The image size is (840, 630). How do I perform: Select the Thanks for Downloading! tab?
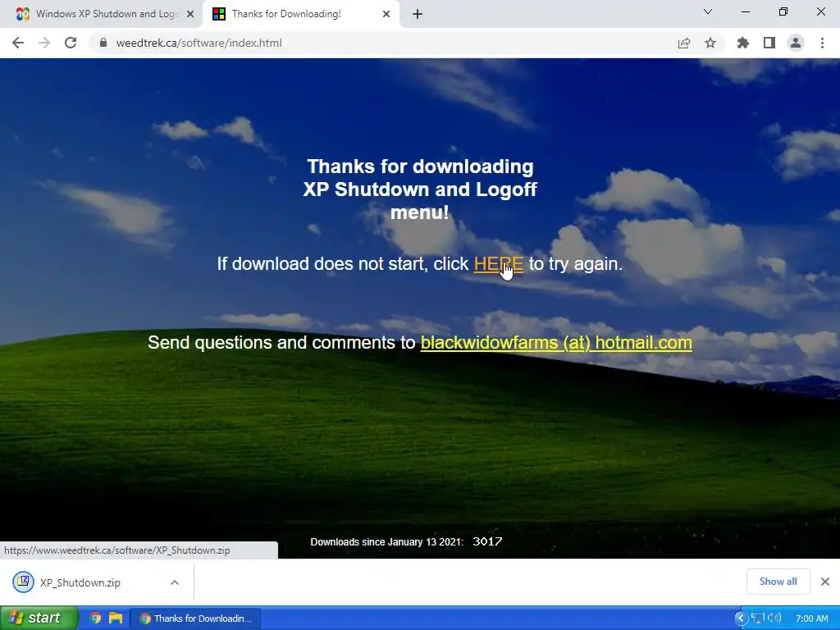coord(301,14)
